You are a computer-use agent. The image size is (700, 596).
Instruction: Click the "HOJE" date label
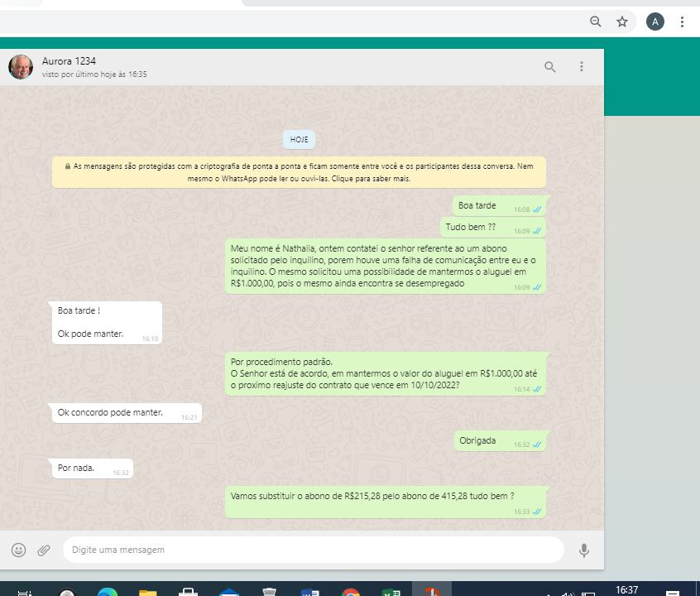[x=299, y=140]
